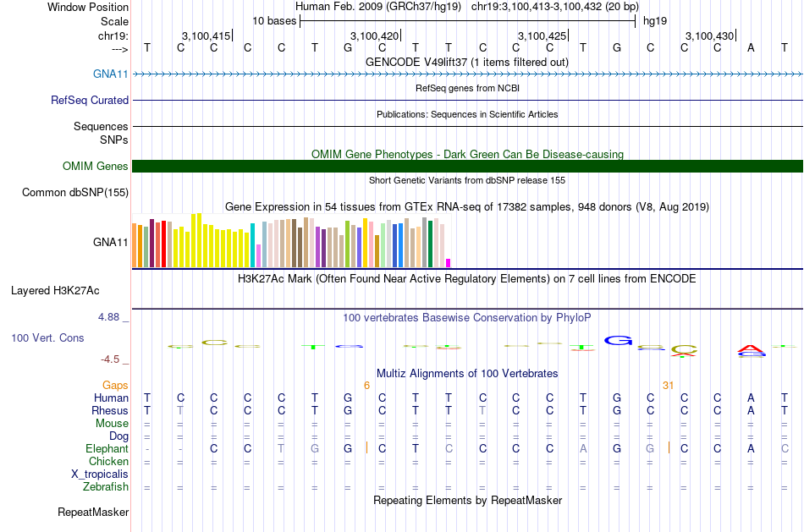This screenshot has width=804, height=532.
Task: Click the OMIM Genes track label
Action: pyautogui.click(x=96, y=166)
